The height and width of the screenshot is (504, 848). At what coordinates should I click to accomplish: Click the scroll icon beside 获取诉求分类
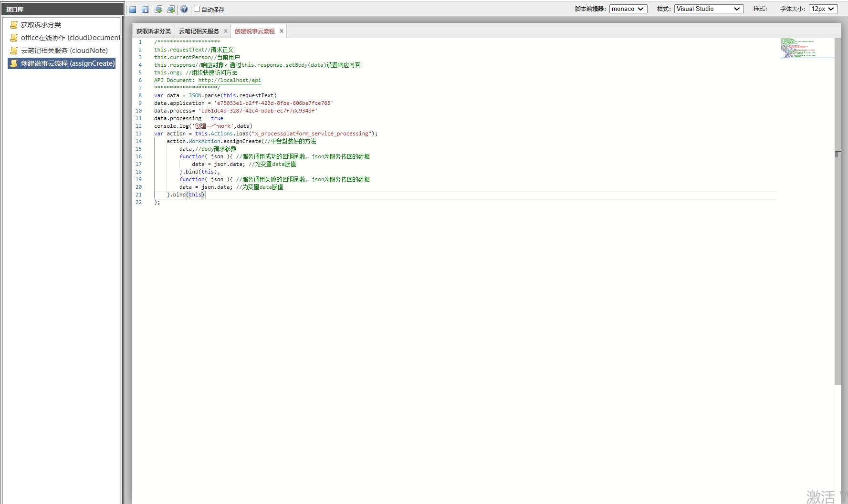14,25
